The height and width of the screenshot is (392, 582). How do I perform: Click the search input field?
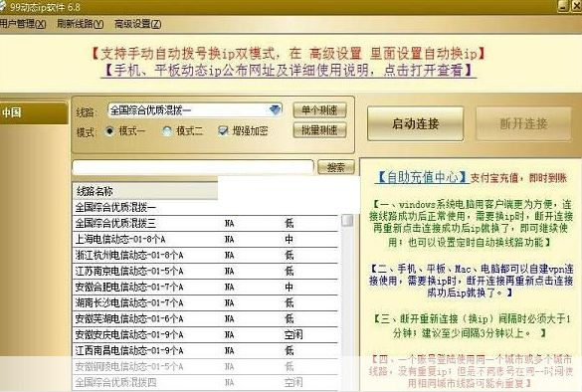tap(193, 167)
